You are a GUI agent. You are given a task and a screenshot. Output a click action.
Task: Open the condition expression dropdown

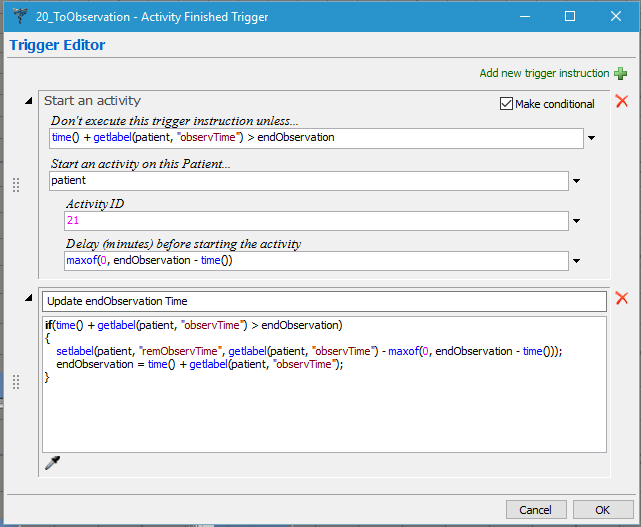(592, 138)
